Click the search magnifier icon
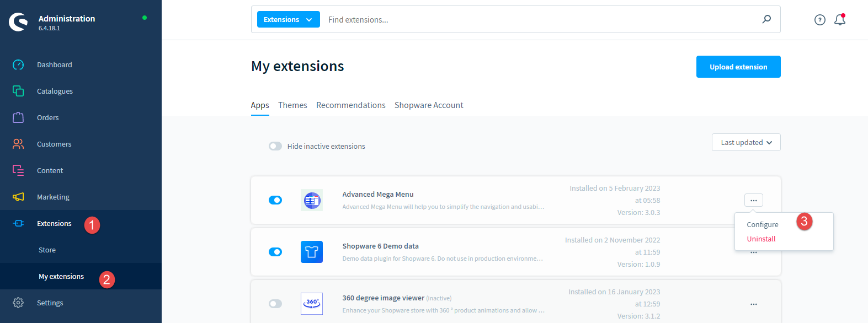 coord(766,19)
